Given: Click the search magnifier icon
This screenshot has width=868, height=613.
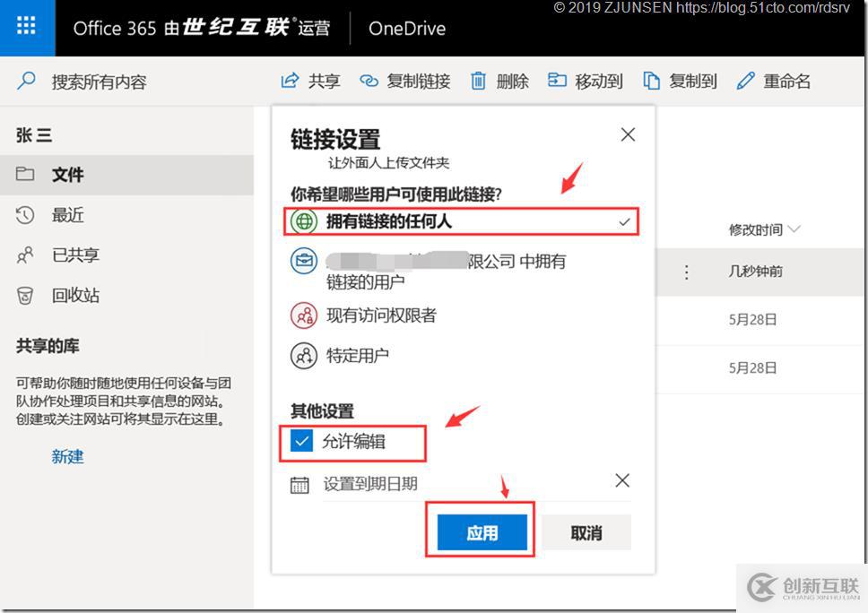Looking at the screenshot, I should coord(26,81).
